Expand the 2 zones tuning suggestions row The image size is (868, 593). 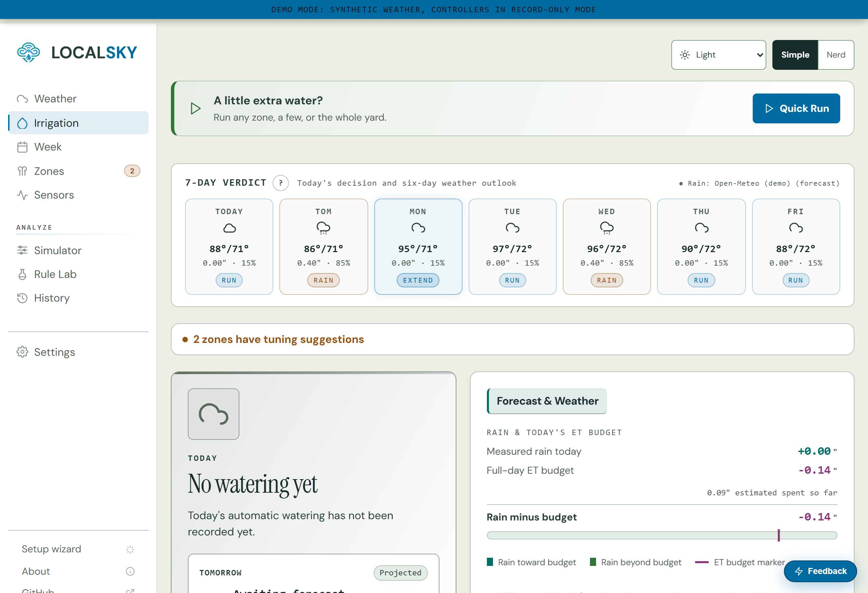(x=512, y=339)
